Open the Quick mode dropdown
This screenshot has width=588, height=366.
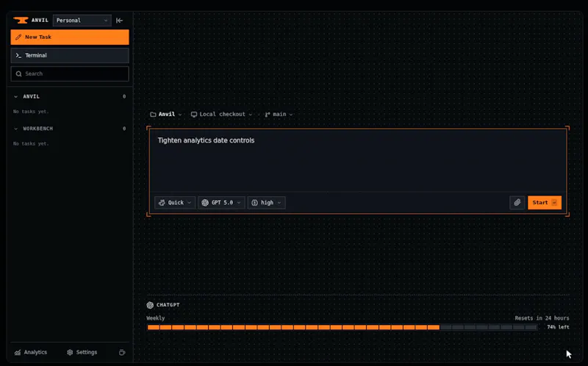coord(175,203)
